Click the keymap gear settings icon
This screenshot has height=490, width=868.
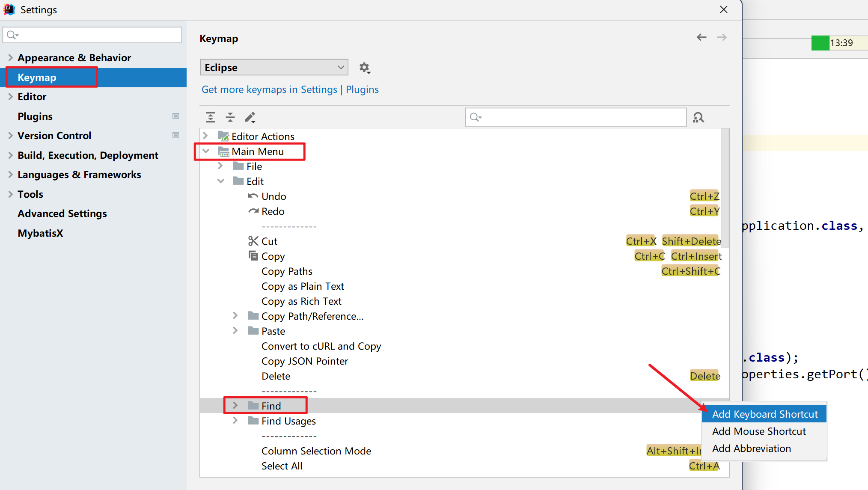(364, 68)
